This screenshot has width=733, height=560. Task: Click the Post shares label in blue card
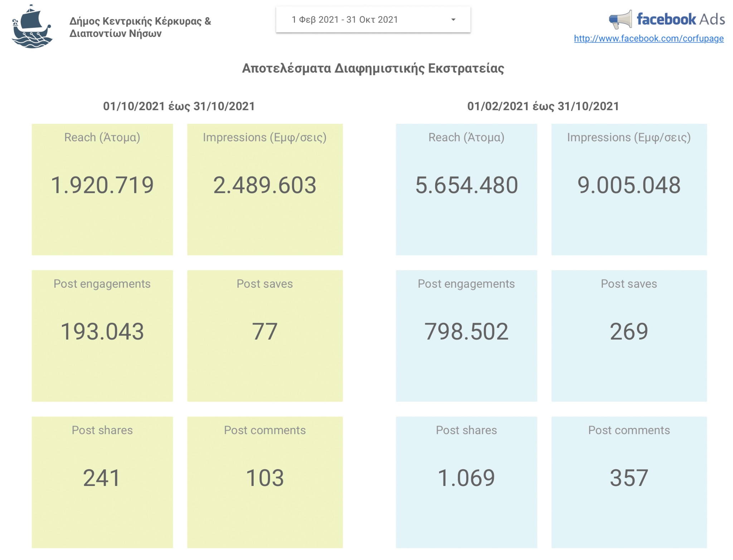pos(466,430)
